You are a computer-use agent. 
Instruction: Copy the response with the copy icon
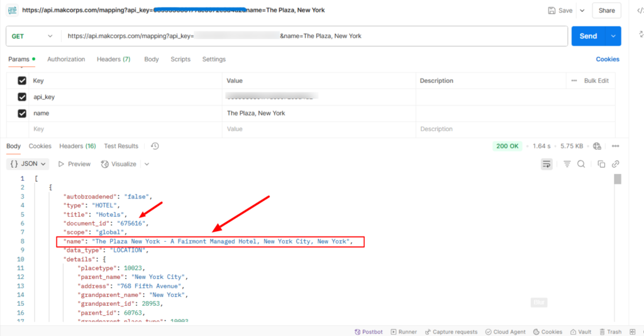tap(601, 164)
